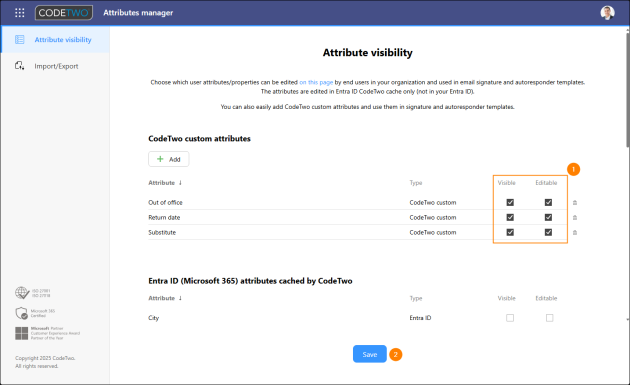Click the Microsoft Partner award badge
Image resolution: width=630 pixels, height=385 pixels.
tap(47, 333)
